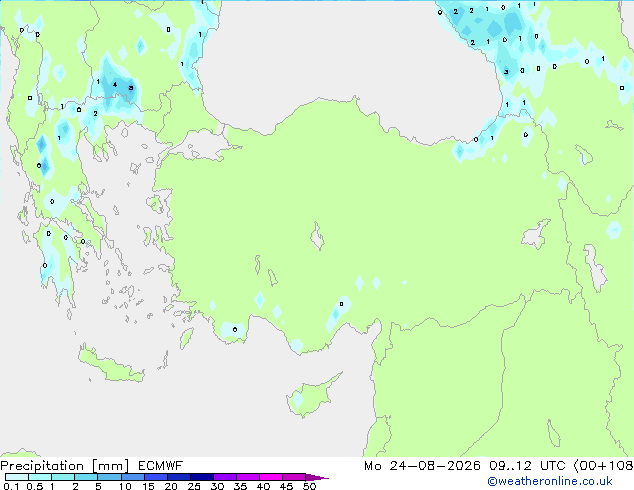The image size is (634, 490).
Task: Click the '(00+108' forecast offset text
Action: coord(603,466)
